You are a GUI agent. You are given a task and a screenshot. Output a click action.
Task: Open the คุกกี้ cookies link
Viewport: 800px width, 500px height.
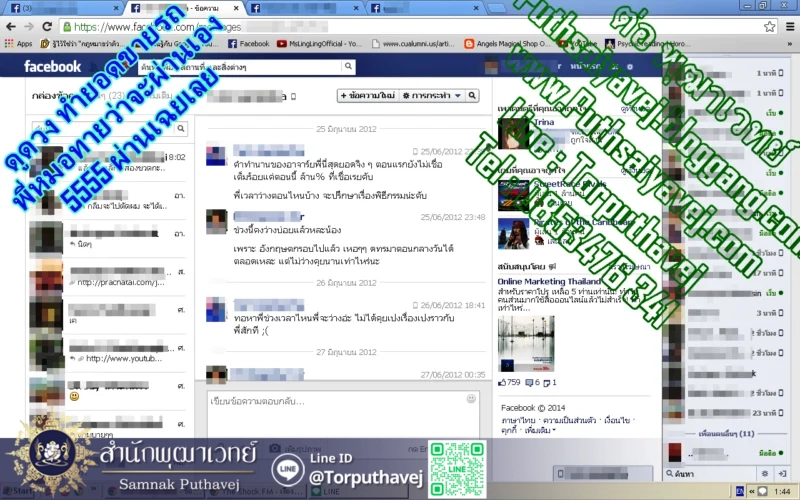tap(509, 431)
